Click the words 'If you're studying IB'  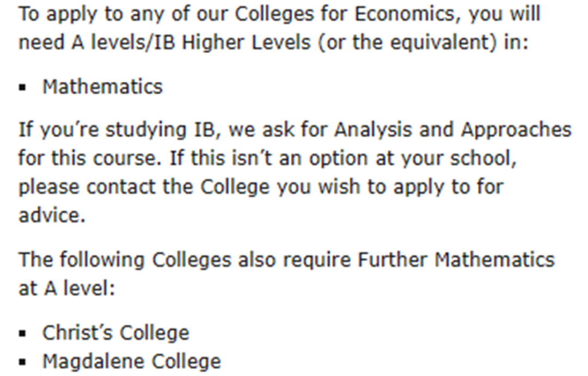coord(117,130)
